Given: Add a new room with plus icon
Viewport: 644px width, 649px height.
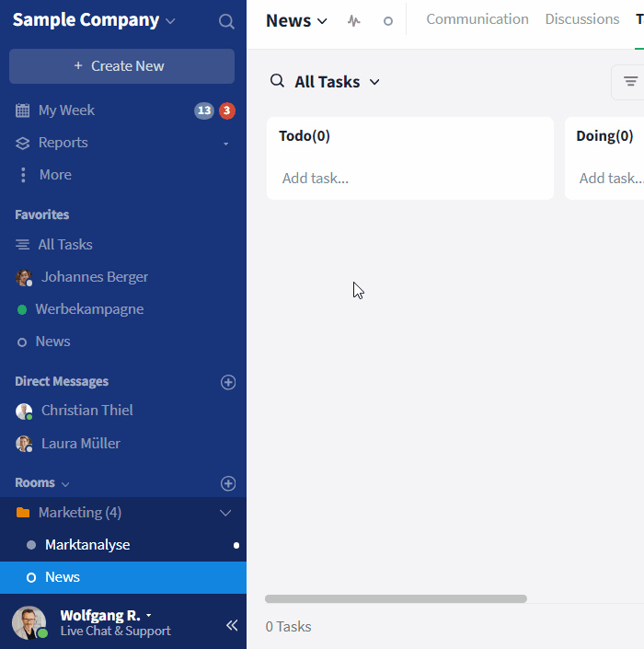Looking at the screenshot, I should tap(228, 483).
